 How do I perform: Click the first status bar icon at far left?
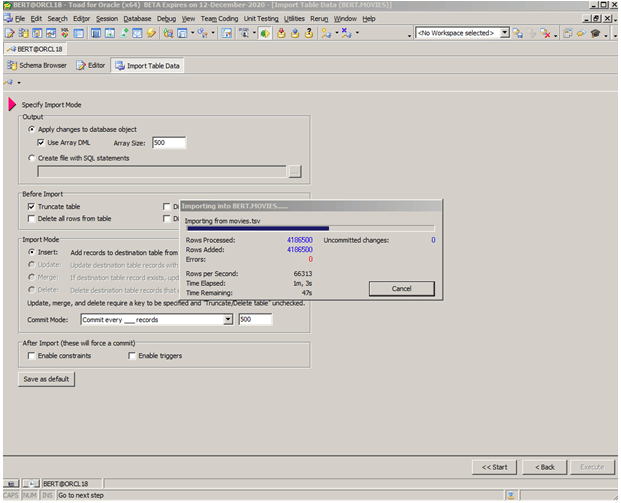pyautogui.click(x=11, y=484)
